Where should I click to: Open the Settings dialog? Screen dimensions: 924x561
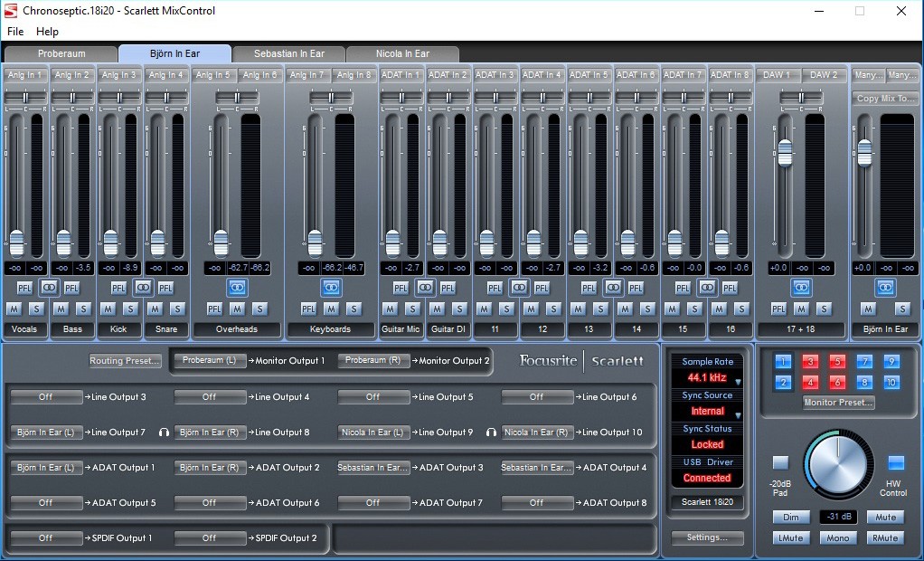tap(707, 537)
